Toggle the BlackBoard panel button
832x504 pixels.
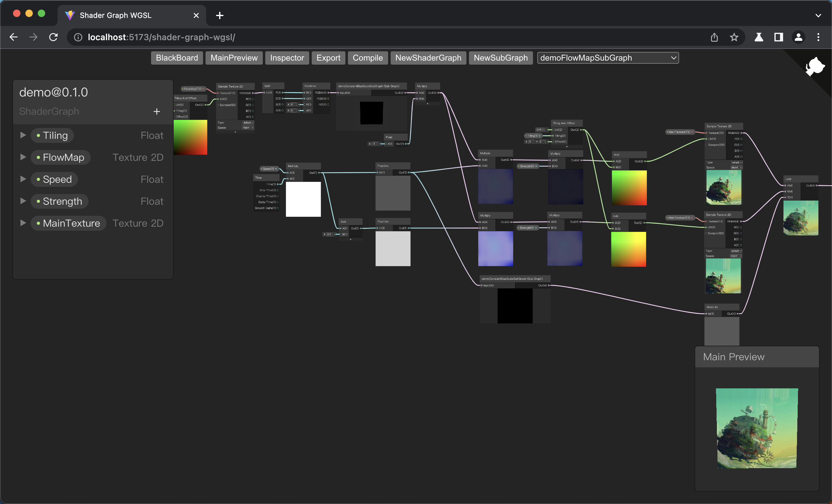[177, 58]
